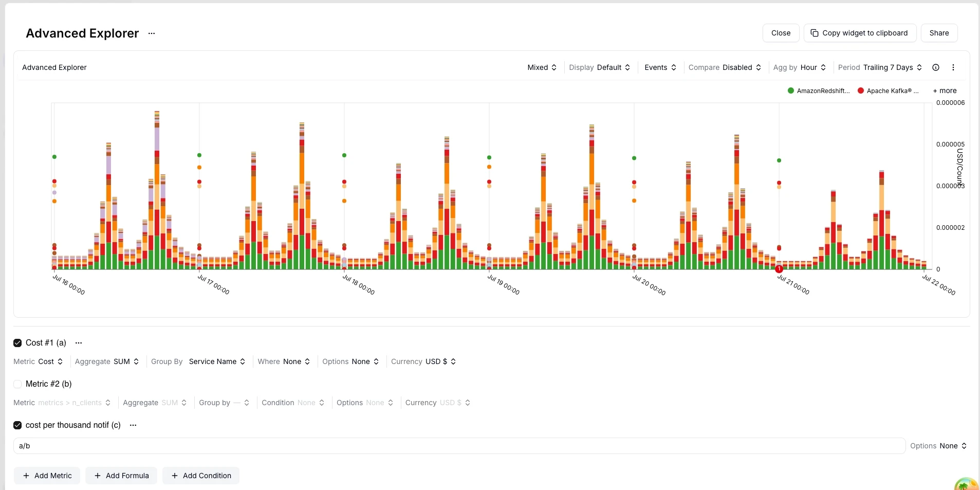The image size is (980, 490).
Task: Expand the + more legend entries
Action: click(x=945, y=90)
